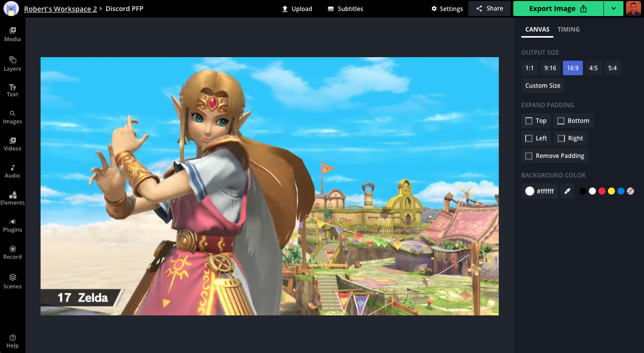Open the Videos panel
The image size is (644, 353).
(13, 144)
